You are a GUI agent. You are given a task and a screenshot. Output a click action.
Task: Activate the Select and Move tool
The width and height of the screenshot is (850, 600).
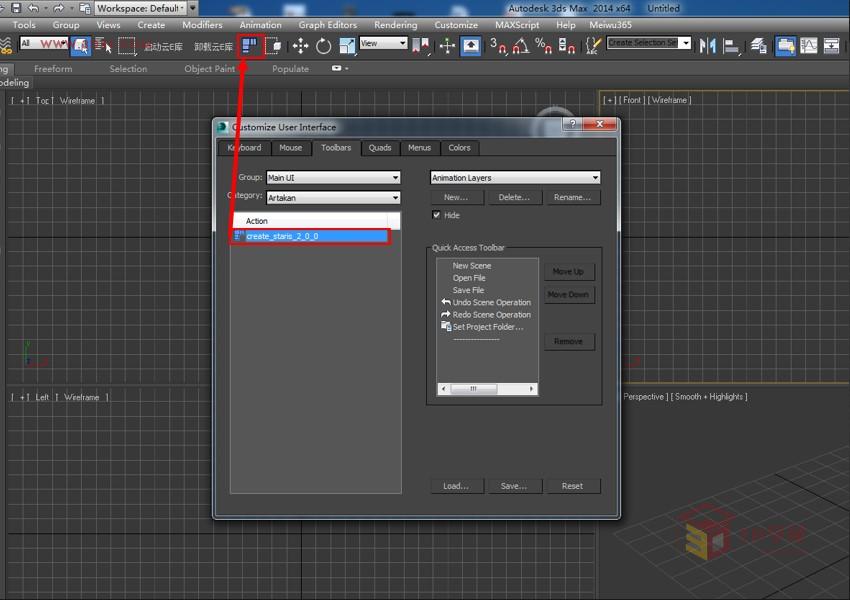[300, 46]
